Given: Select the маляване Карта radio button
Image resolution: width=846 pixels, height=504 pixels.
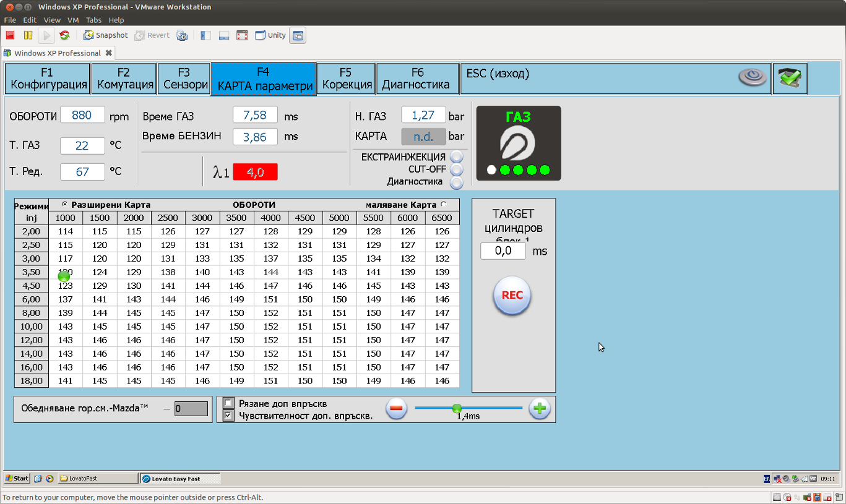Looking at the screenshot, I should coord(443,205).
